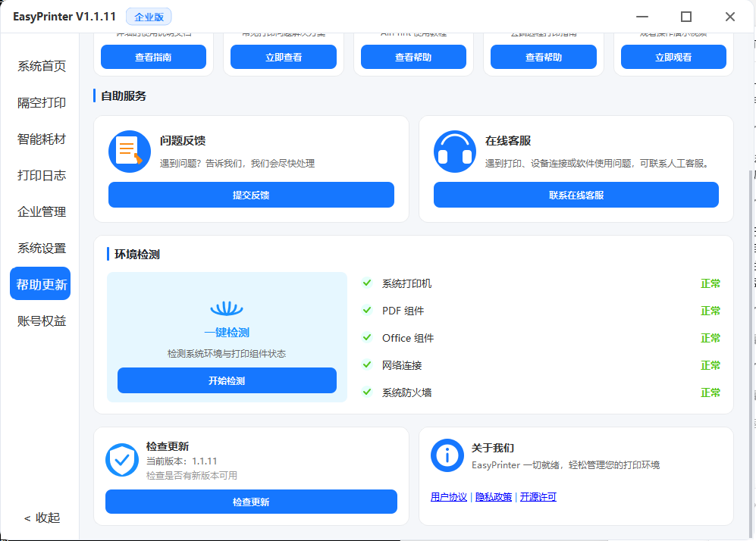Click the 正常 status for 网络连接
Image resolution: width=756 pixels, height=541 pixels.
tap(711, 365)
